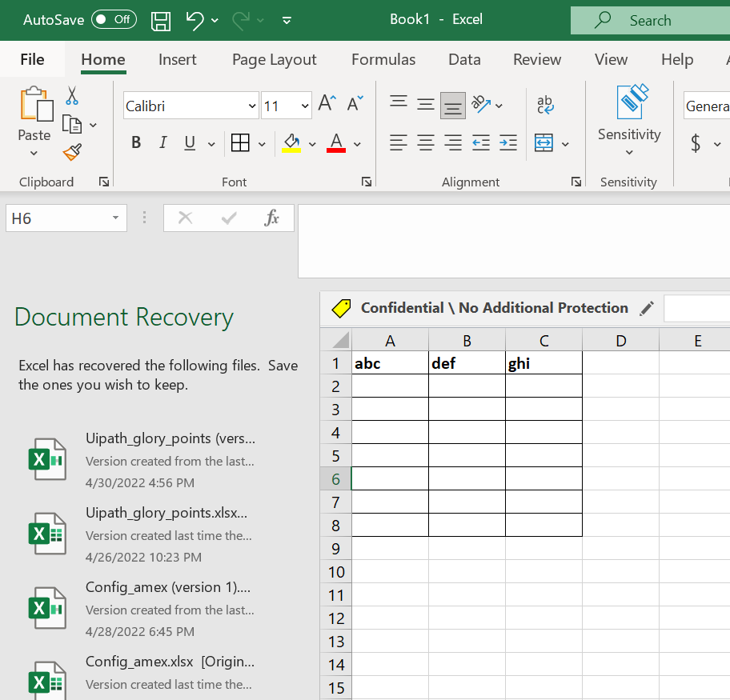Expand the font size dropdown

pyautogui.click(x=305, y=106)
